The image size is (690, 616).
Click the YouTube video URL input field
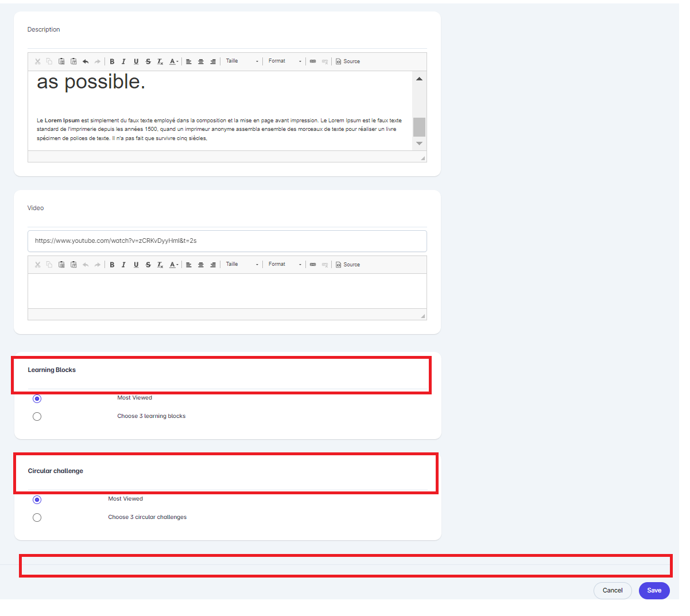(227, 241)
